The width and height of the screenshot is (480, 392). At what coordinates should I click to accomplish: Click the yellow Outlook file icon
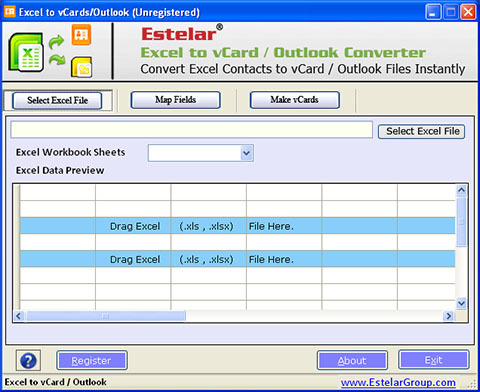click(82, 67)
